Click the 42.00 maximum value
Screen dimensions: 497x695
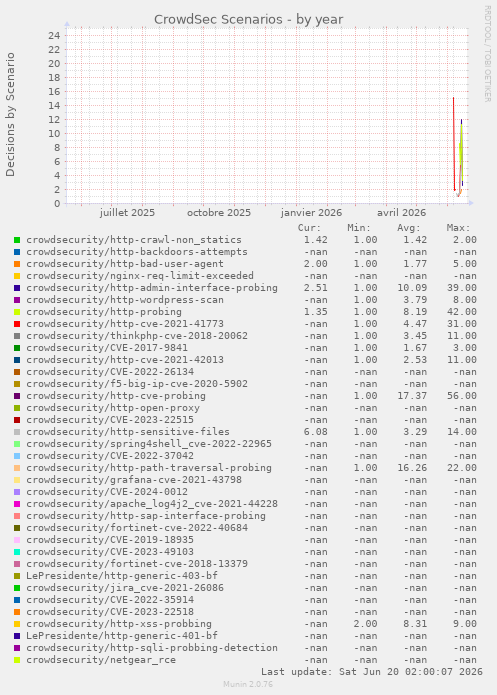[462, 312]
